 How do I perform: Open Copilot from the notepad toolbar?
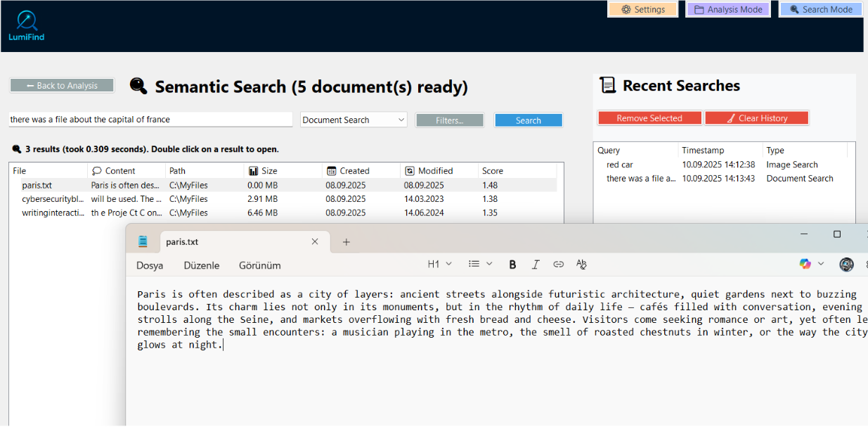tap(805, 264)
